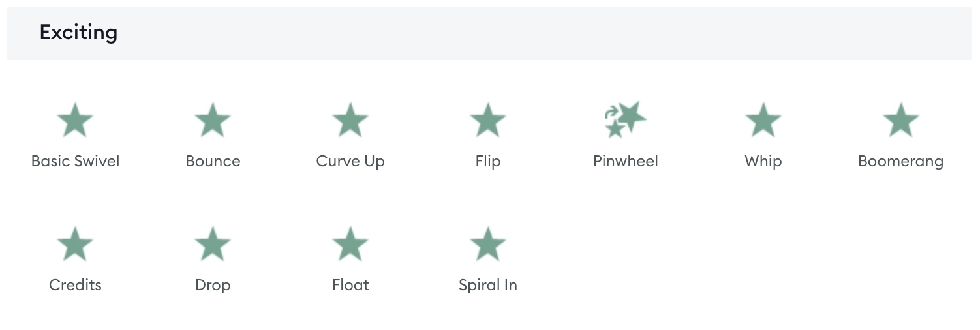Pick the Pinwheel spinning stars icon

pos(625,119)
